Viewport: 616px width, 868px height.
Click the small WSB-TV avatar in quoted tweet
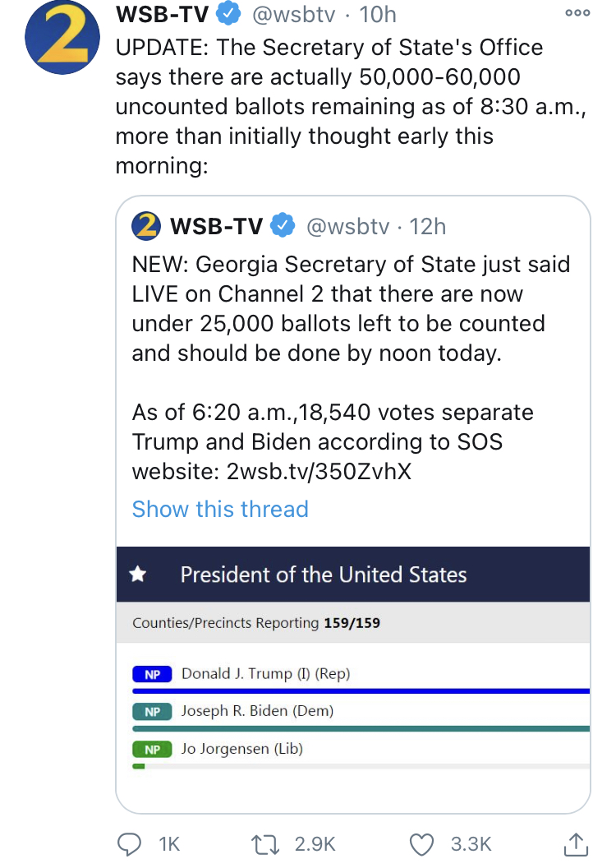(x=146, y=226)
